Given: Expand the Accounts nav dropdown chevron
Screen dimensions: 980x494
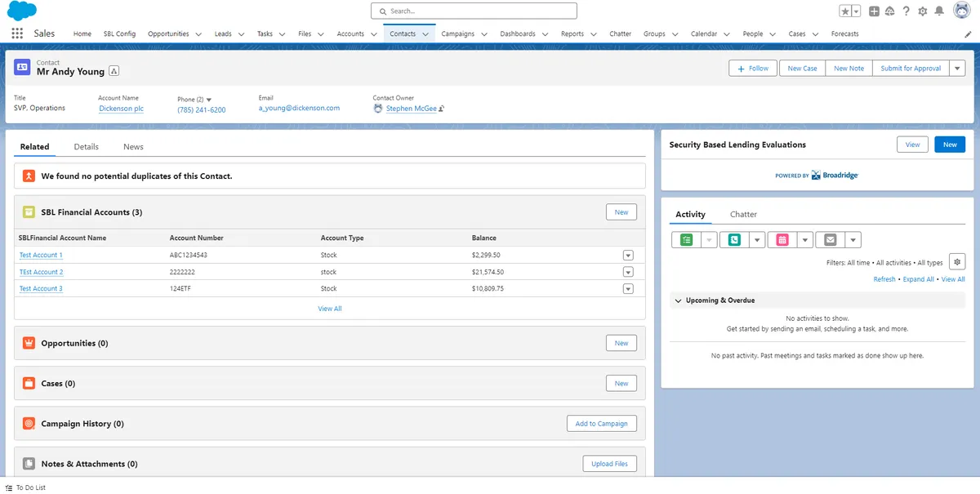Looking at the screenshot, I should [372, 34].
